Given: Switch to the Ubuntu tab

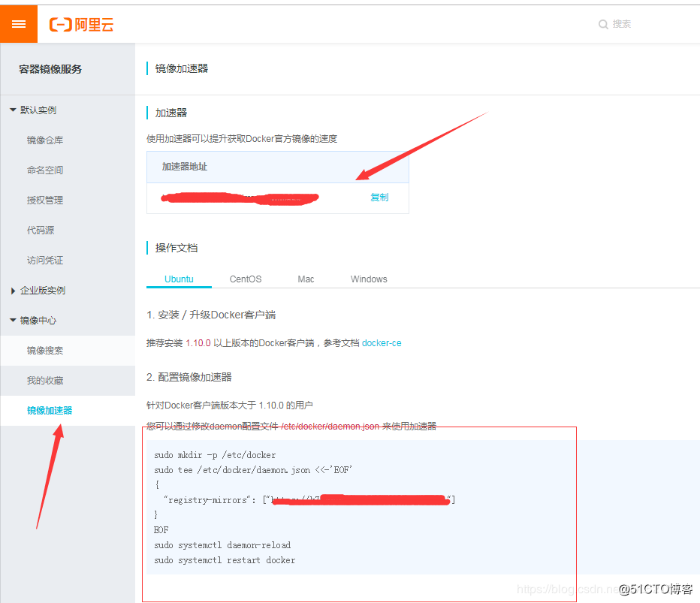Looking at the screenshot, I should [x=179, y=279].
